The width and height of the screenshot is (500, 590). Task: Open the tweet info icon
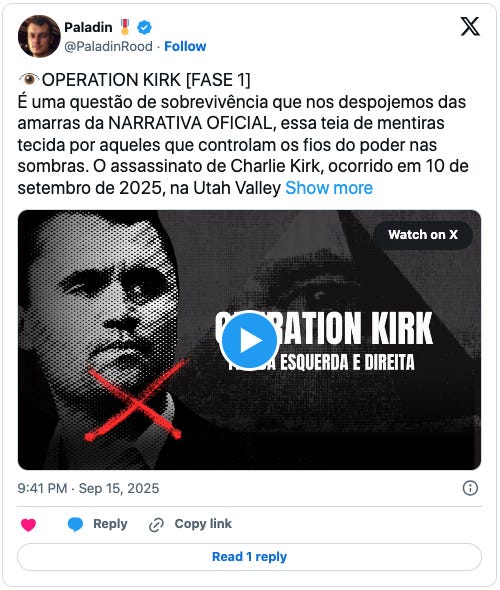pyautogui.click(x=470, y=488)
